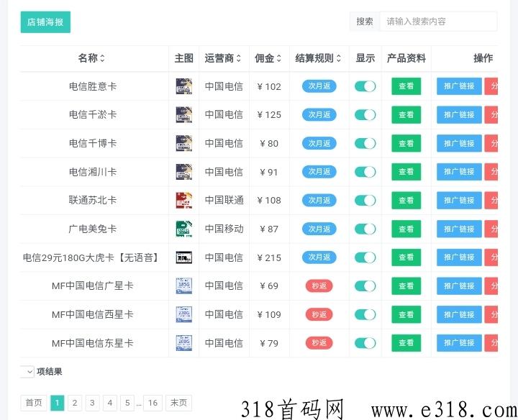
Task: Sort by 结算规则 settlement rule header
Action: [319, 58]
